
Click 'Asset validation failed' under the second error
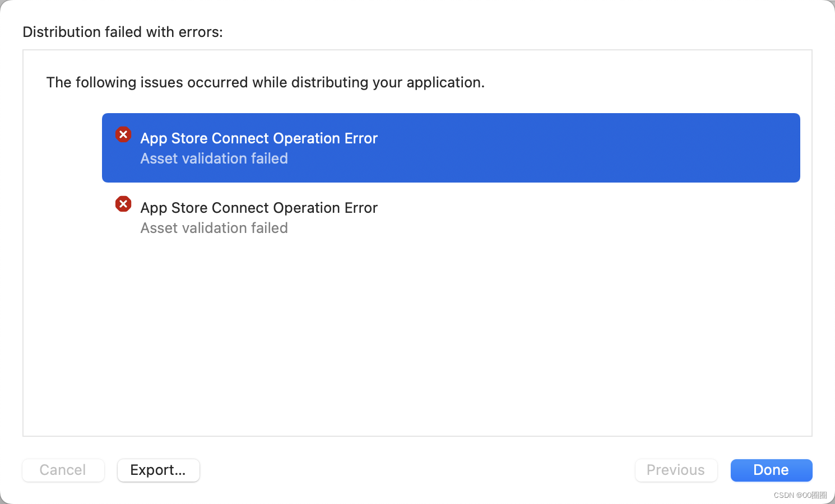coord(214,228)
